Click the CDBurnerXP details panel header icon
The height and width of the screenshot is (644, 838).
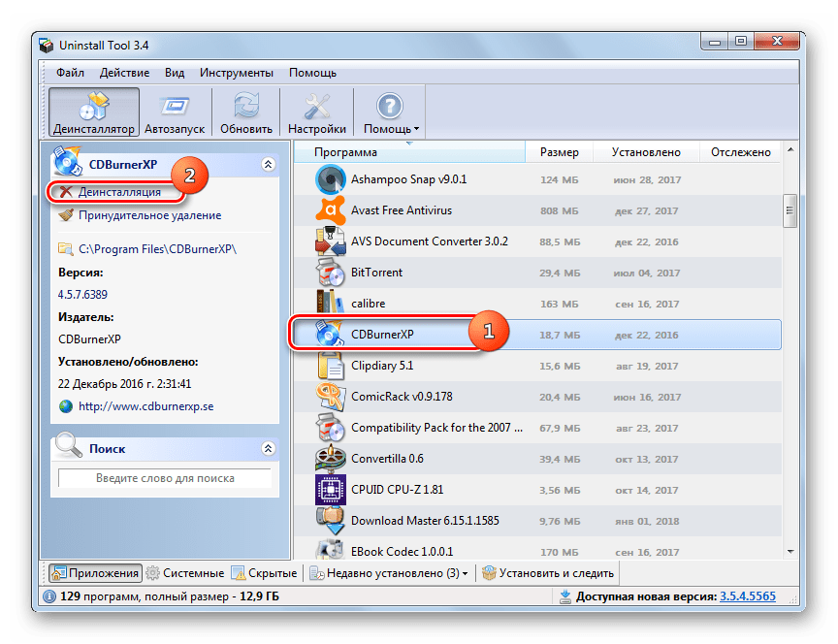68,160
